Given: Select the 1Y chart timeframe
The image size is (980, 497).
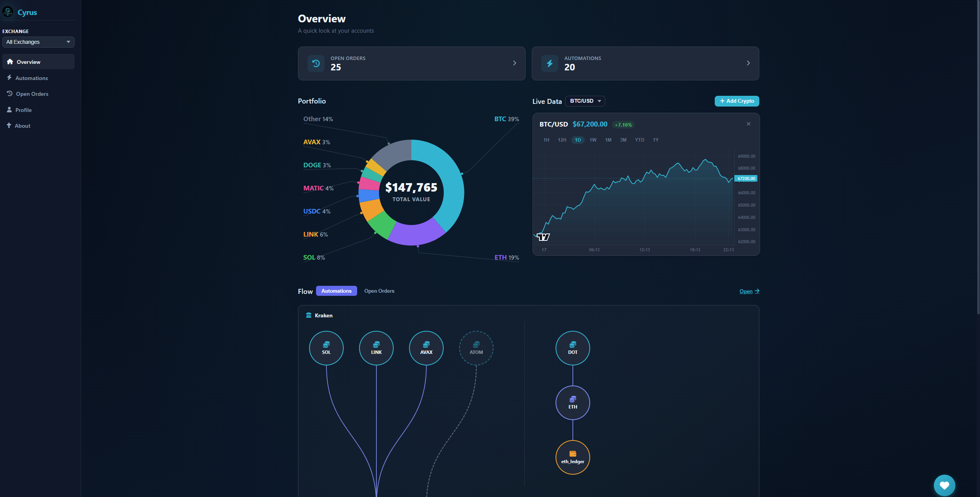Looking at the screenshot, I should click(656, 140).
